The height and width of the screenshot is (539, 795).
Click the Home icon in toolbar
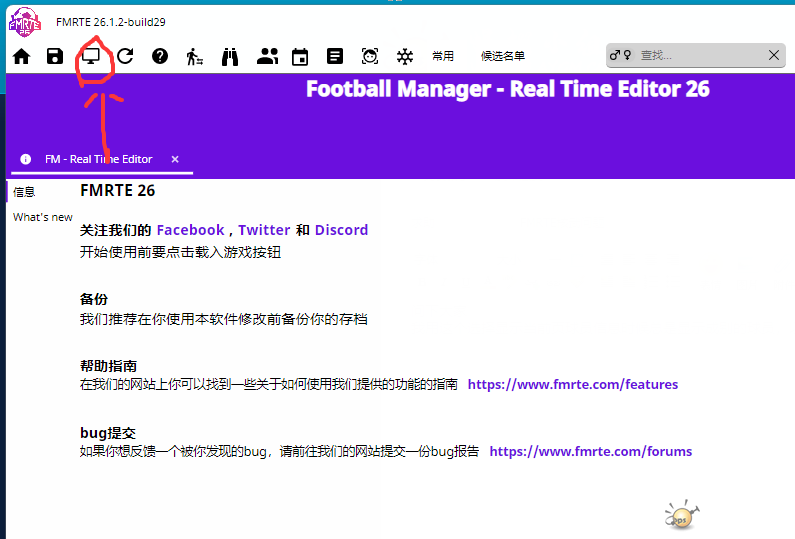pos(21,57)
